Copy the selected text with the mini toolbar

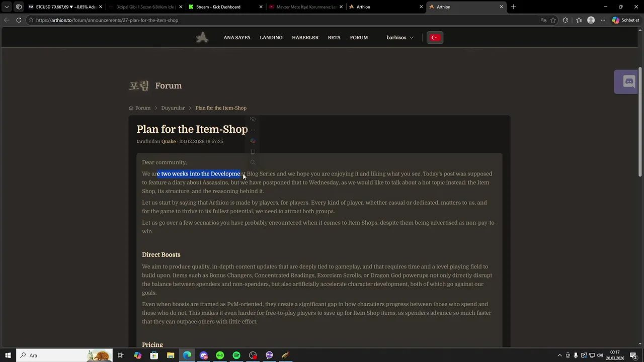tap(253, 151)
